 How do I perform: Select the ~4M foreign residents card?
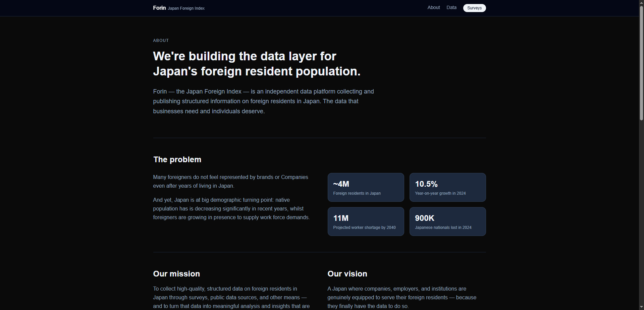pyautogui.click(x=366, y=187)
